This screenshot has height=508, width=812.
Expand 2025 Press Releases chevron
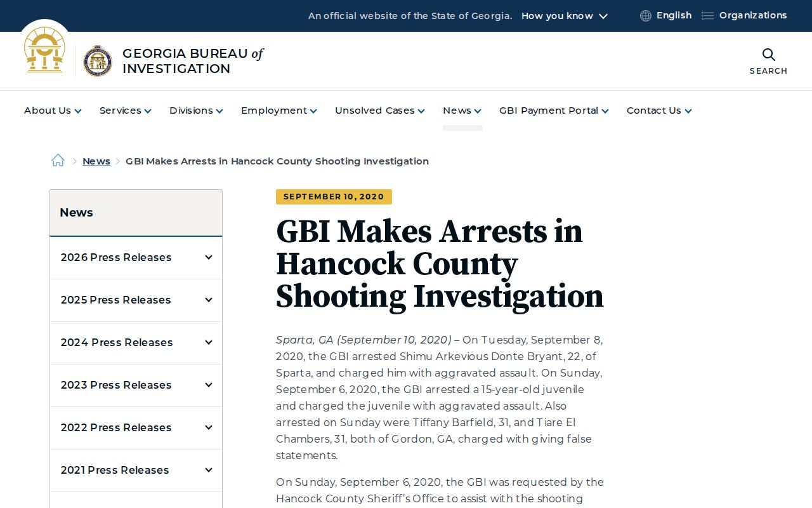pyautogui.click(x=208, y=300)
